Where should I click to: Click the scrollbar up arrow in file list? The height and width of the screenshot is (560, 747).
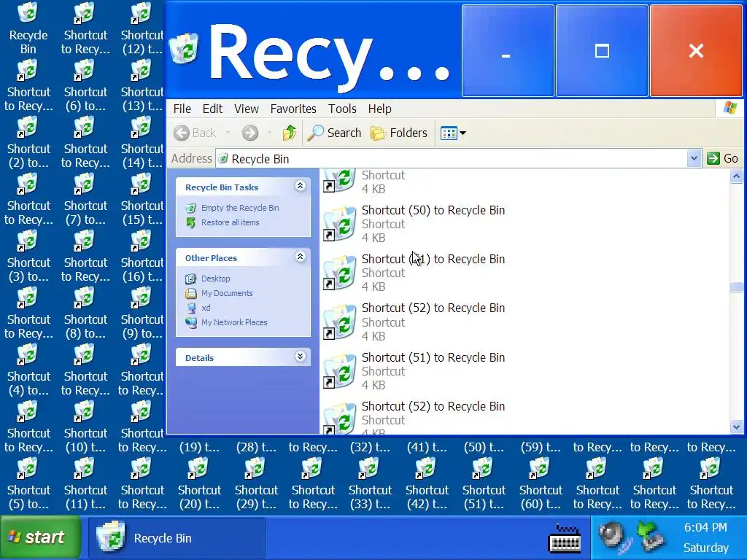[736, 176]
